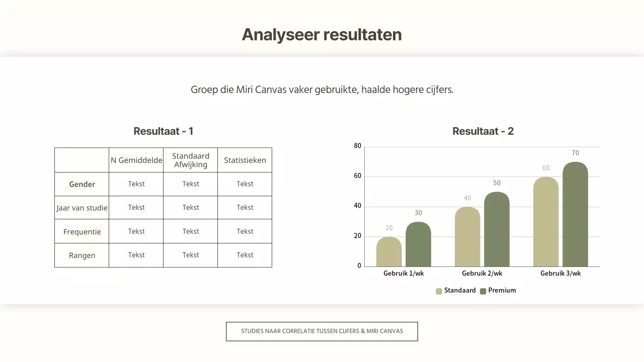Click the 'Jaar van studie' row label
Screen dimensions: 644x362
point(82,208)
